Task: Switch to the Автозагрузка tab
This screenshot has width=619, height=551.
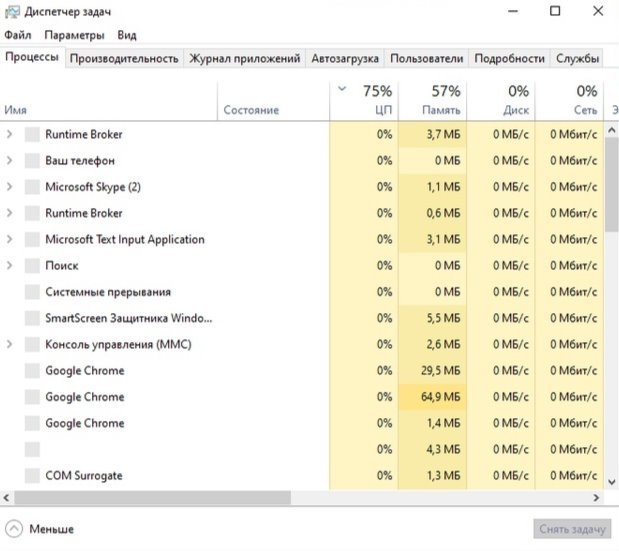Action: pyautogui.click(x=345, y=58)
